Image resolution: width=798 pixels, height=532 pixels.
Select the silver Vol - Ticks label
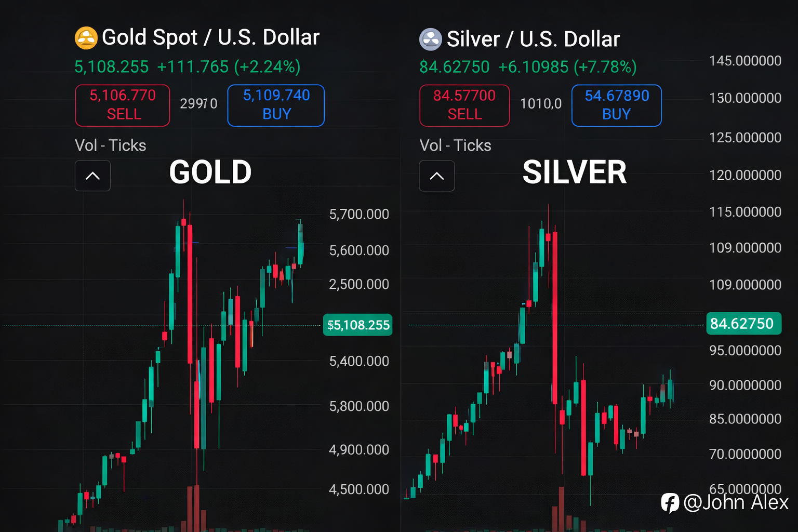[455, 145]
